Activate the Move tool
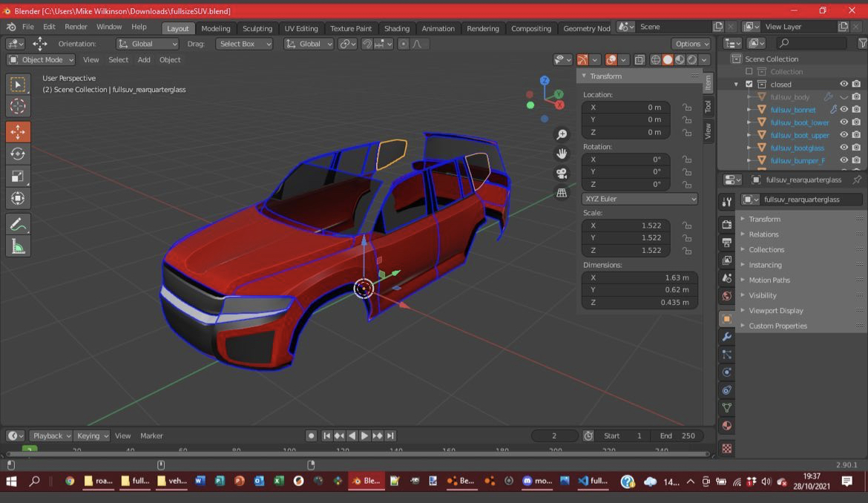The image size is (868, 503). coord(18,132)
